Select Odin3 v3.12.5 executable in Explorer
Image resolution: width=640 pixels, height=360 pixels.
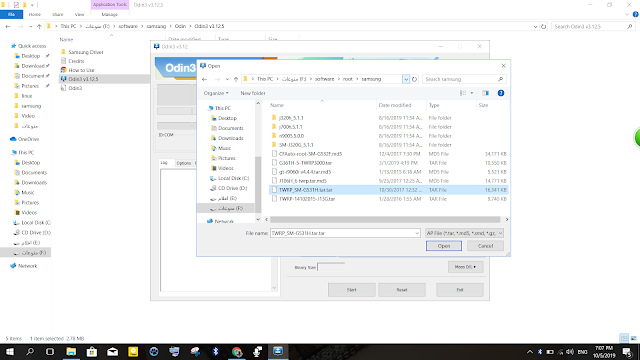pyautogui.click(x=83, y=79)
